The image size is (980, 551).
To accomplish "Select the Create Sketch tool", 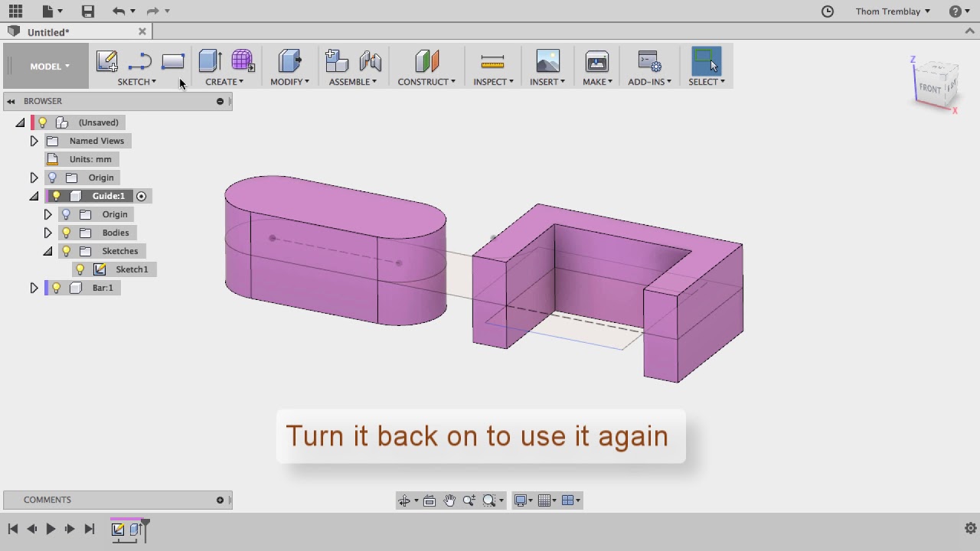I will point(106,61).
